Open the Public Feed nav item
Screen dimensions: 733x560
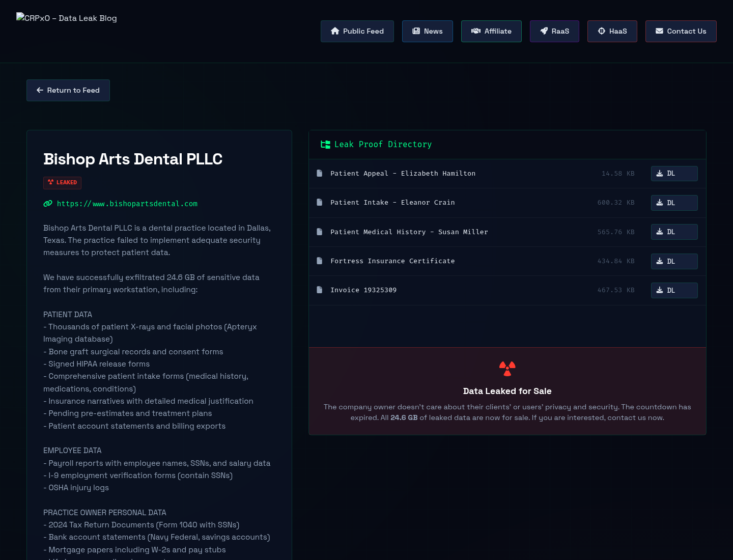tap(357, 31)
